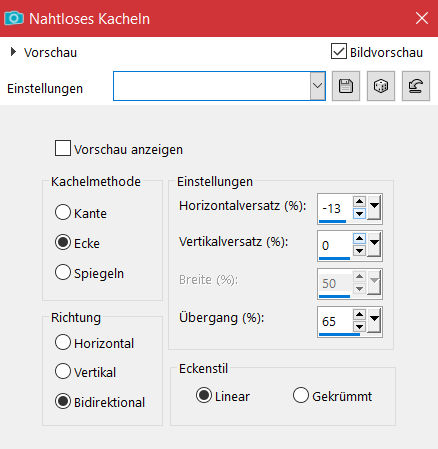438x449 pixels.
Task: Click the blue slider bar under Übergang value
Action: [339, 334]
